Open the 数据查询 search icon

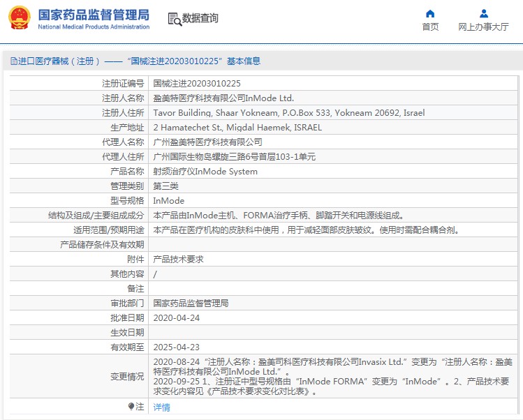click(x=175, y=19)
